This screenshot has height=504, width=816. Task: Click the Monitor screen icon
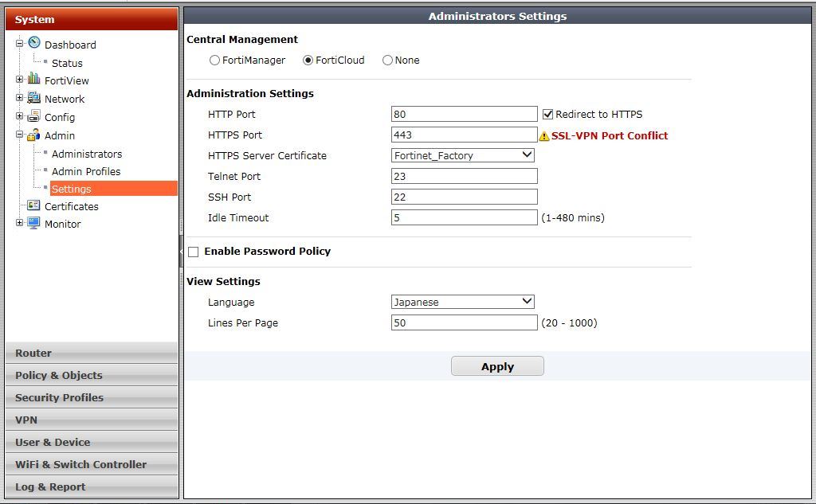[x=33, y=224]
